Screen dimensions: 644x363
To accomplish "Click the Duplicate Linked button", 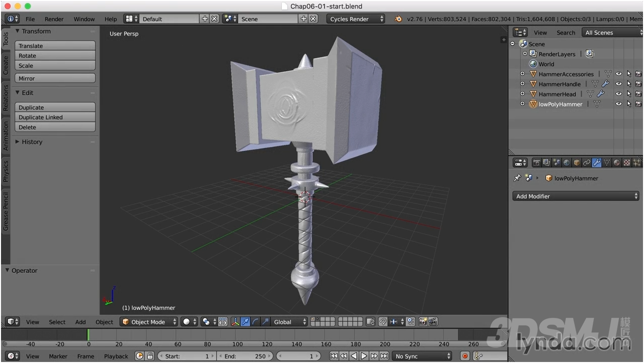I will [x=55, y=117].
